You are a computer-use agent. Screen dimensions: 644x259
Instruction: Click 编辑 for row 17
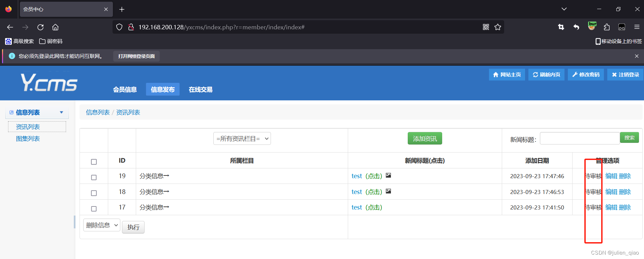pyautogui.click(x=611, y=207)
